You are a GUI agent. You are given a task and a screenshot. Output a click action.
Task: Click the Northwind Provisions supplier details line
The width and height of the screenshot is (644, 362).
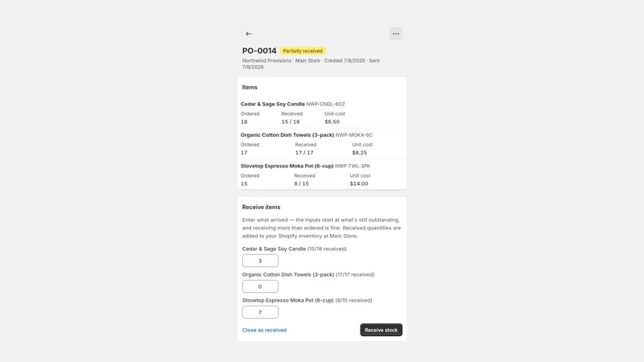(311, 64)
